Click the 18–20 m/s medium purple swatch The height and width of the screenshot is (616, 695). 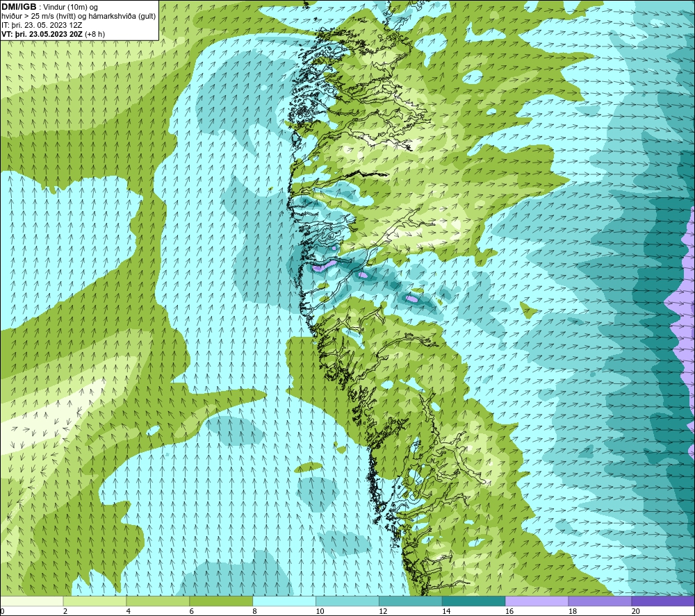coord(600,601)
